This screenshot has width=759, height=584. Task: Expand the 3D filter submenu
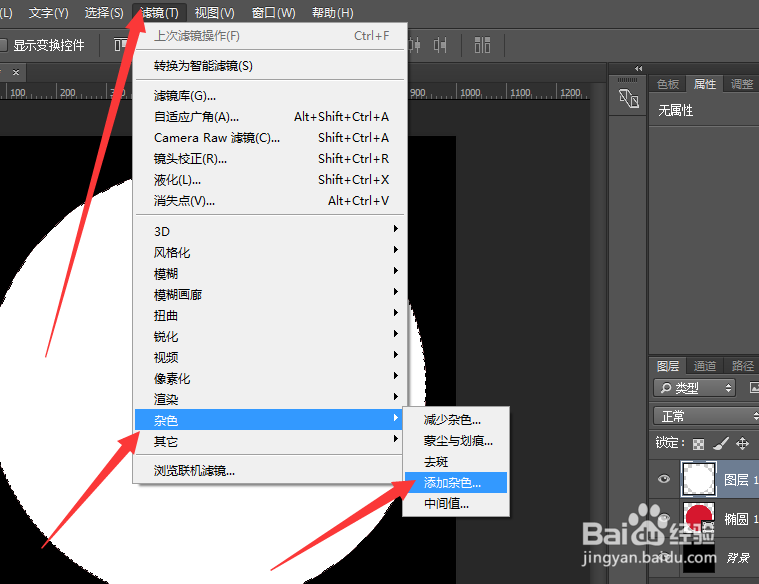coord(270,231)
